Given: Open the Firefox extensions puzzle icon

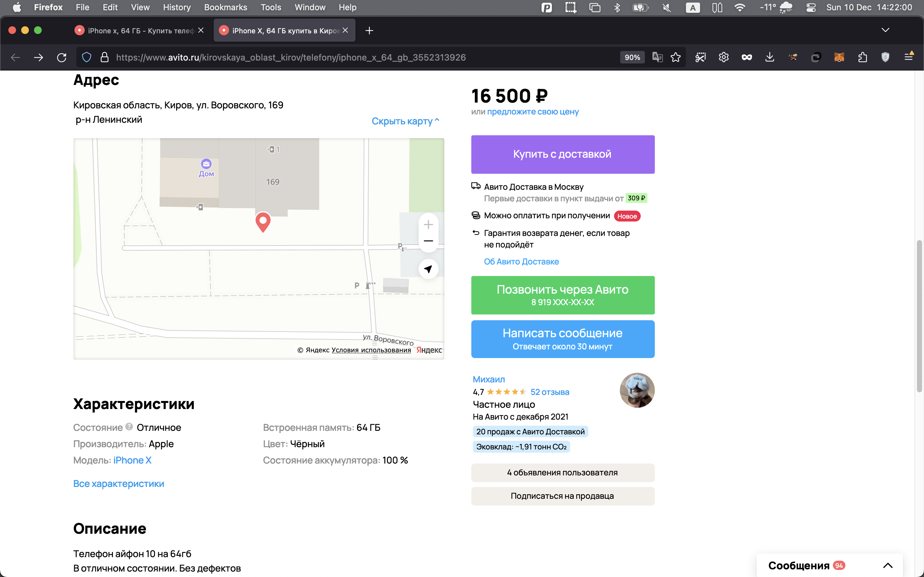Looking at the screenshot, I should [x=862, y=57].
